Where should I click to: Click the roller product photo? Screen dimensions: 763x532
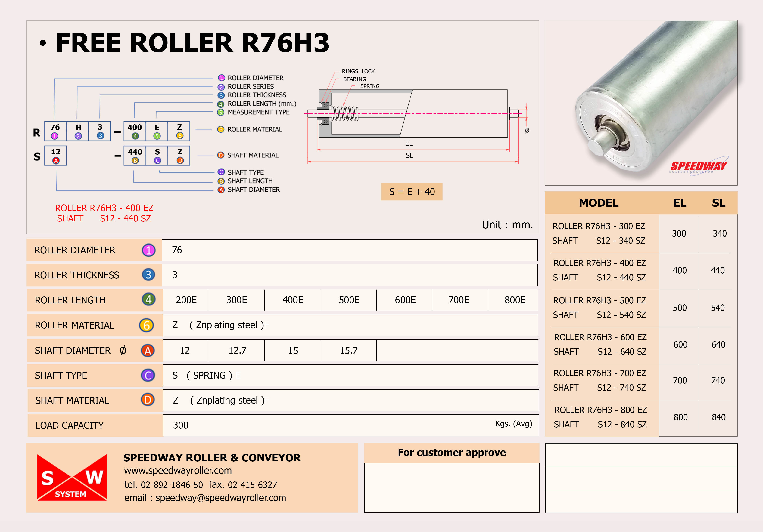(x=641, y=103)
